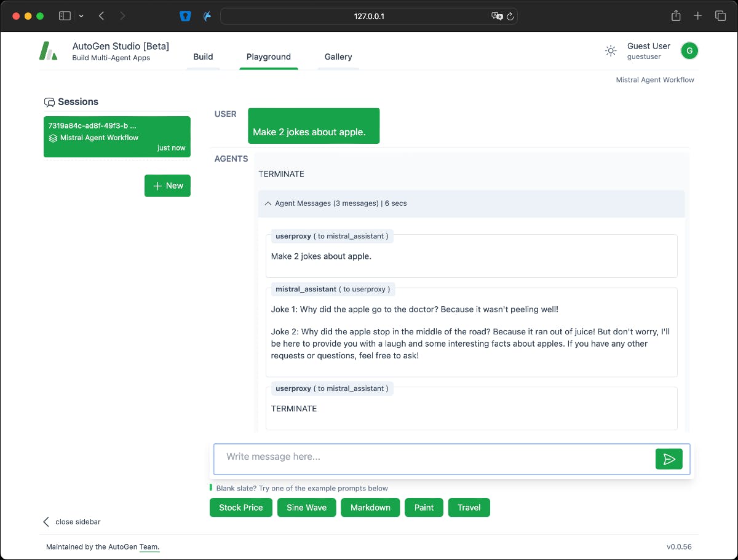Click the plus icon on New button
This screenshot has width=738, height=560.
[x=157, y=186]
